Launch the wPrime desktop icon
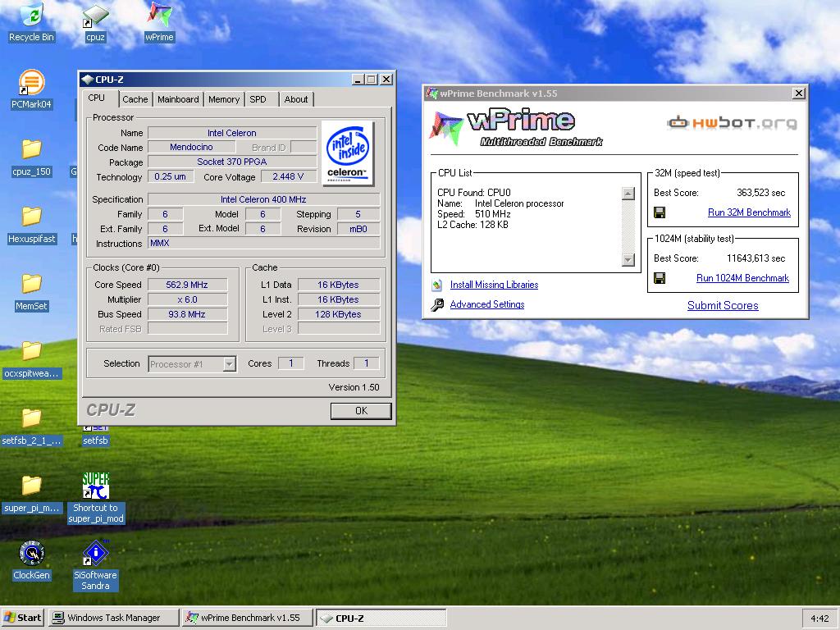 [x=159, y=22]
